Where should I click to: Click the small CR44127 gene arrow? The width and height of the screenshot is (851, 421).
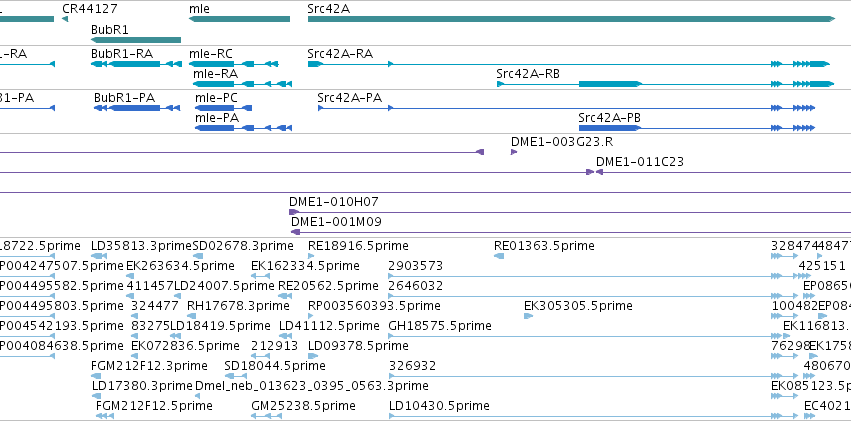point(65,19)
